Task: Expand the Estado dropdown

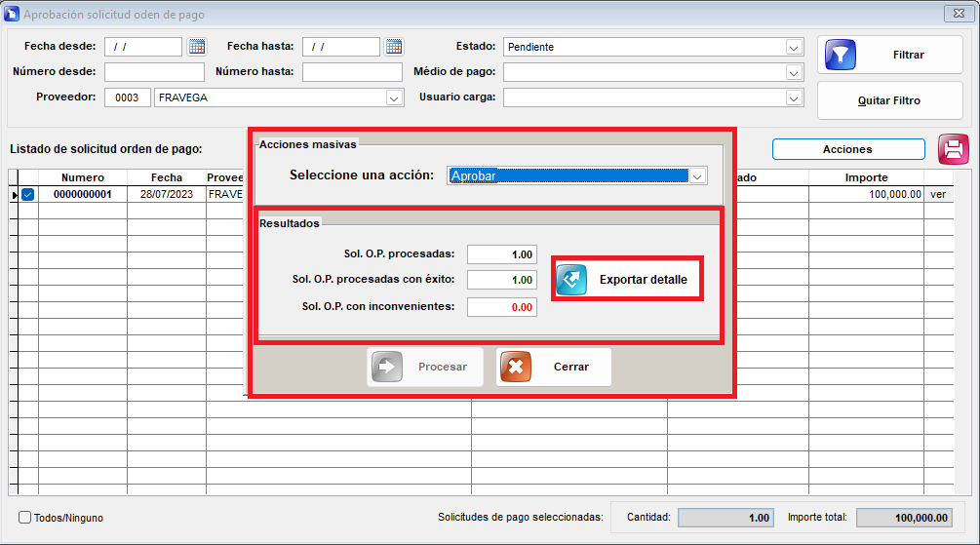Action: 793,47
